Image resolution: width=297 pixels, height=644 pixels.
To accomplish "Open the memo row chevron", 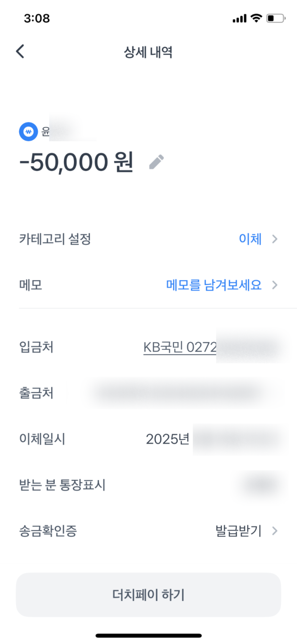I will coord(275,285).
